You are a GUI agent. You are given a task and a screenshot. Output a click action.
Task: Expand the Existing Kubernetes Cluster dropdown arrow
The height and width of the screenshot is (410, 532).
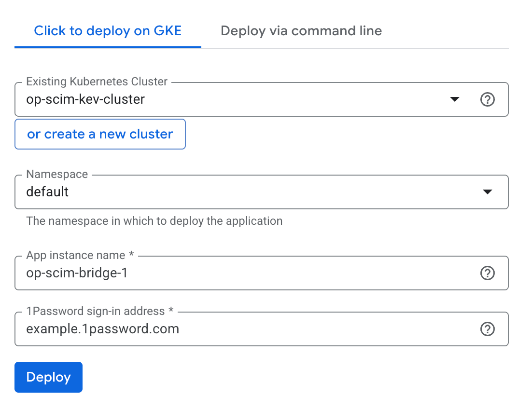pos(454,99)
